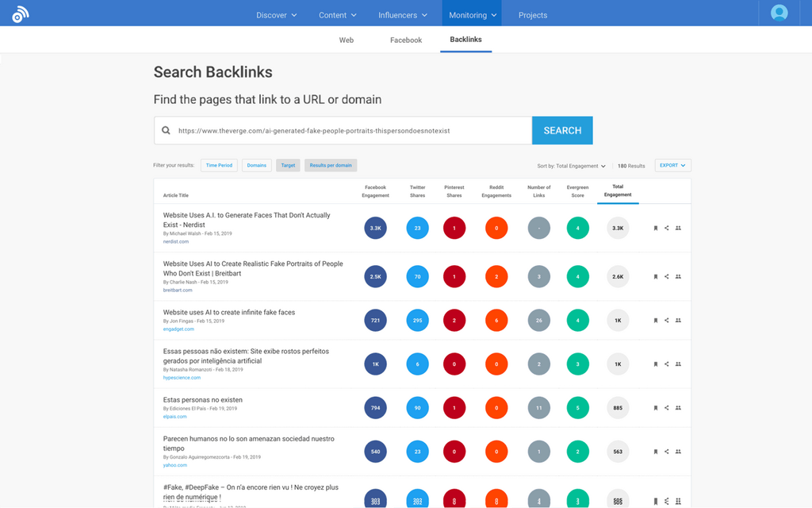Bookmark the Nerdist article
Image resolution: width=812 pixels, height=508 pixels.
(x=656, y=228)
